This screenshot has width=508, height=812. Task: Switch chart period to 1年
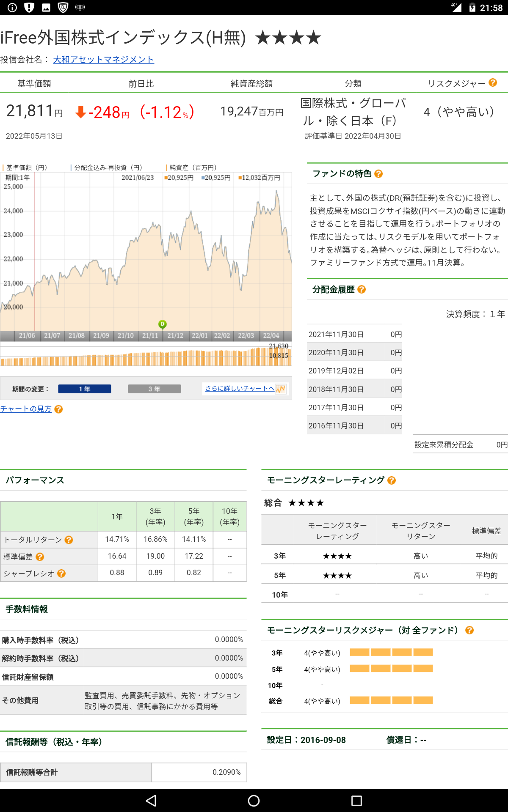click(x=85, y=389)
